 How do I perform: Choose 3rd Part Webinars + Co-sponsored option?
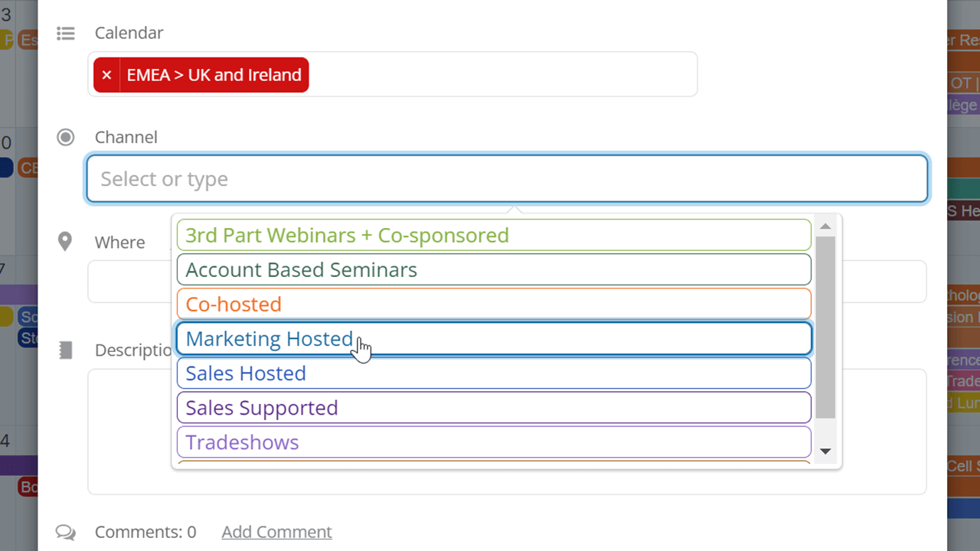point(494,235)
